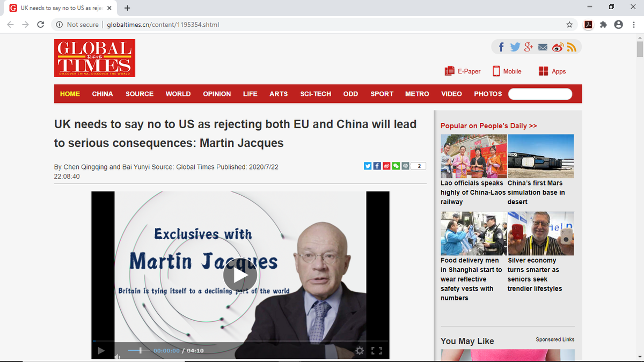Click the page vertical scrollbar thumb

(640, 49)
